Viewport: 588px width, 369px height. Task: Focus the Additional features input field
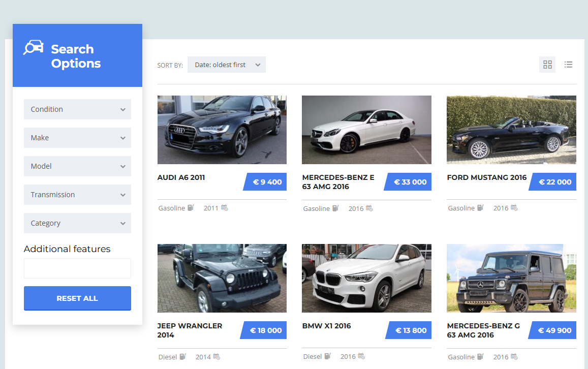(x=77, y=268)
